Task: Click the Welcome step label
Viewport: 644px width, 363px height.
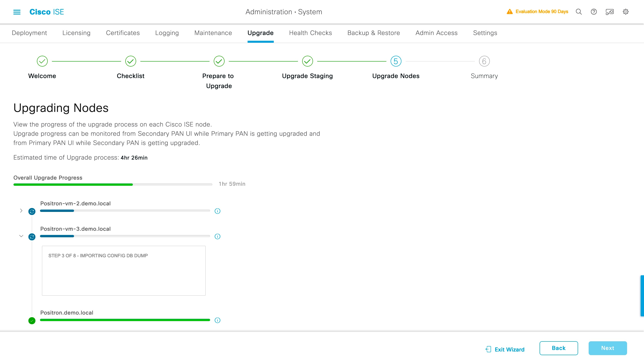Action: pyautogui.click(x=42, y=76)
